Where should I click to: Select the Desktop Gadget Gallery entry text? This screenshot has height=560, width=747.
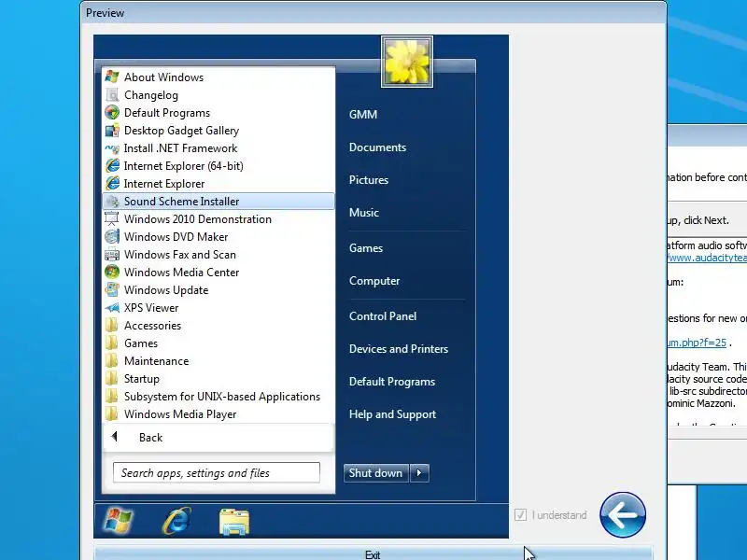(181, 131)
